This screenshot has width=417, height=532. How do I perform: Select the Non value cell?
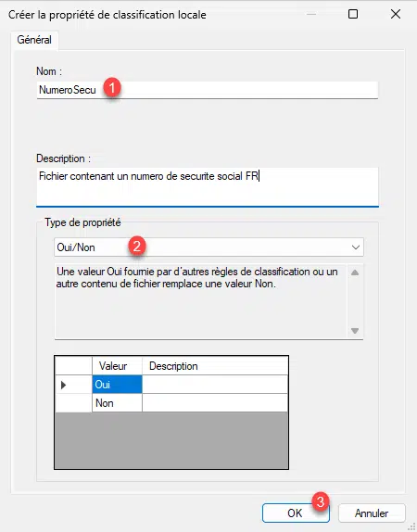pos(117,403)
